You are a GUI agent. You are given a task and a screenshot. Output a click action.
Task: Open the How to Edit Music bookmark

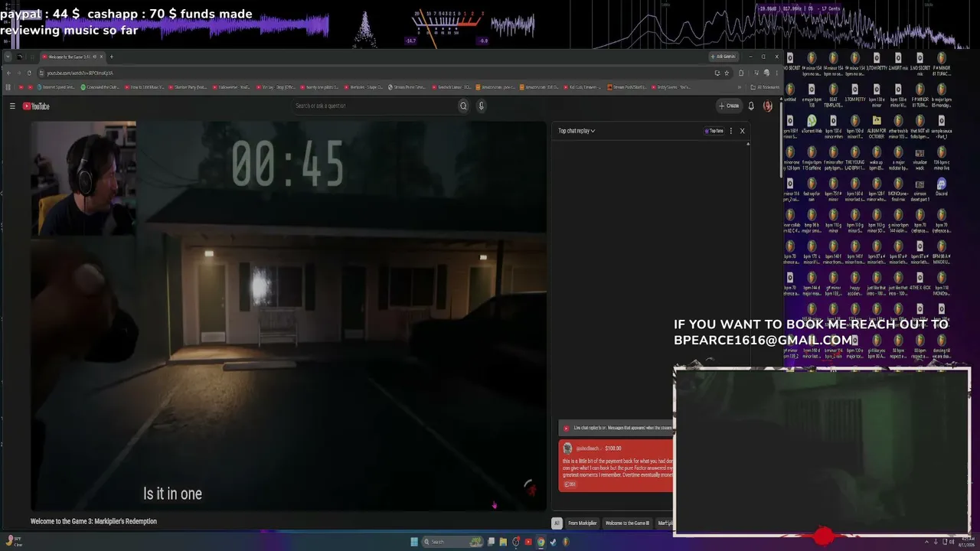coord(145,87)
